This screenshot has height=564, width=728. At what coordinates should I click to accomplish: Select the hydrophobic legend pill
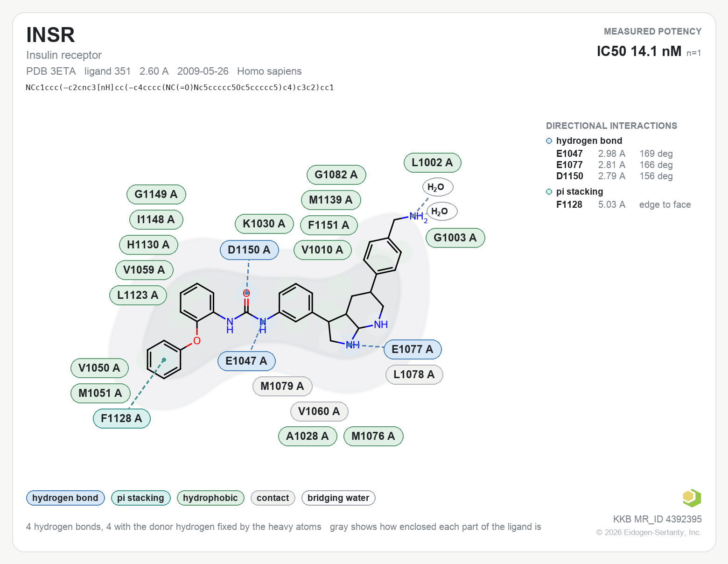(x=210, y=498)
